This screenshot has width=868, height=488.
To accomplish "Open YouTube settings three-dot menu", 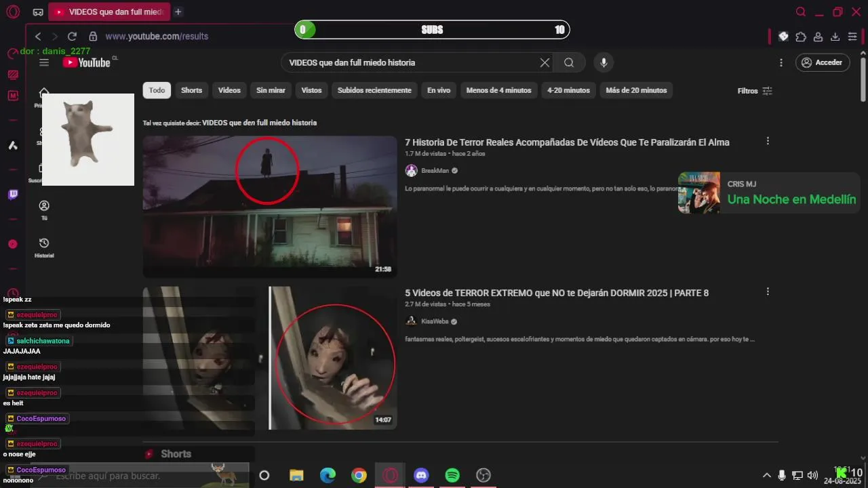I will (x=781, y=62).
